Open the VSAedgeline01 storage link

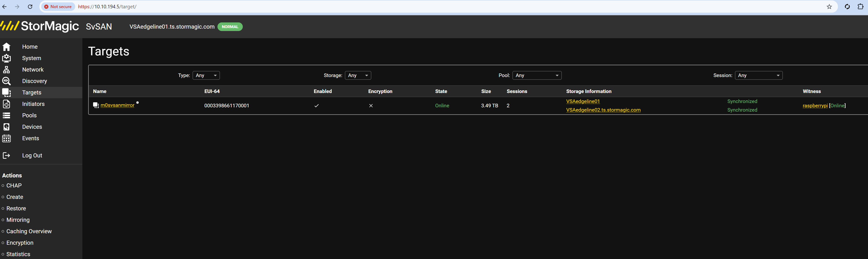(583, 101)
